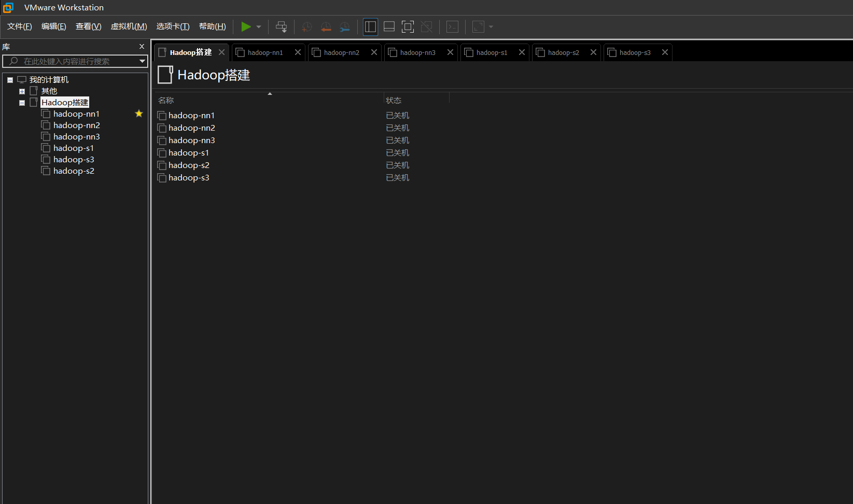Expand the 其他 folder in tree

(x=22, y=91)
